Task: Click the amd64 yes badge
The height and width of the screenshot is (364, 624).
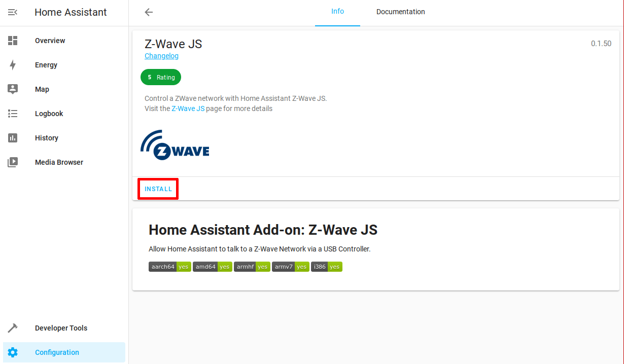Action: 213,267
